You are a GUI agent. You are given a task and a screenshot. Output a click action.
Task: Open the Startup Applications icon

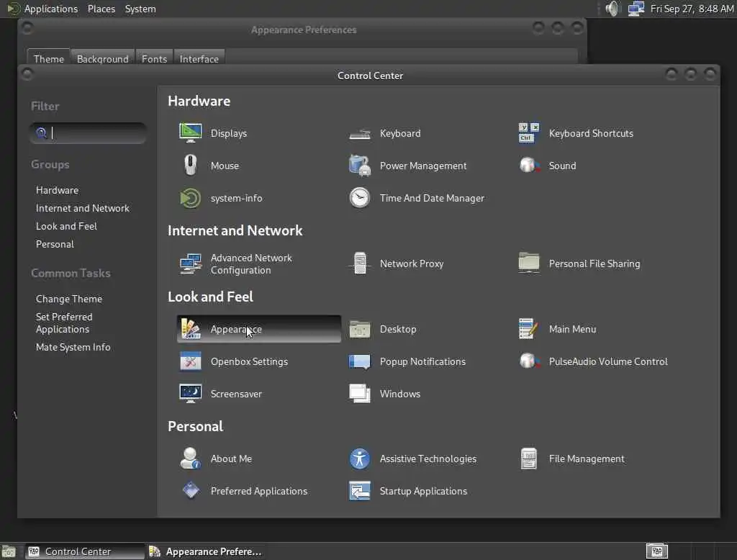(360, 491)
